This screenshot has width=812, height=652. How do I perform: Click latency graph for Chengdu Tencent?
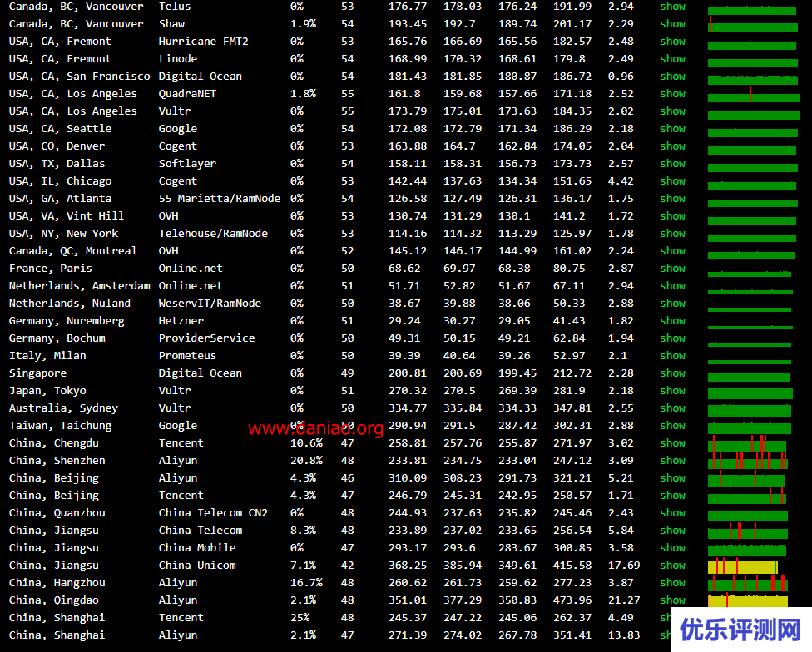point(747,443)
